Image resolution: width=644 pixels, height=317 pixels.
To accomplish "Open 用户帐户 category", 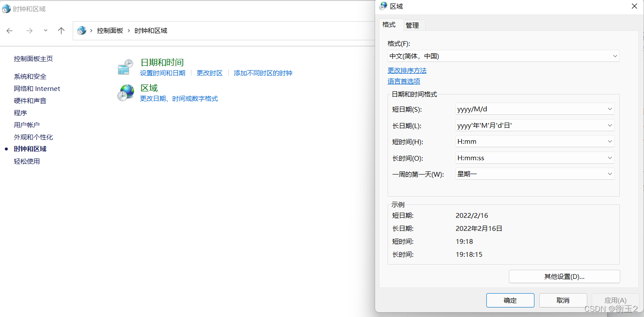I will (x=27, y=125).
